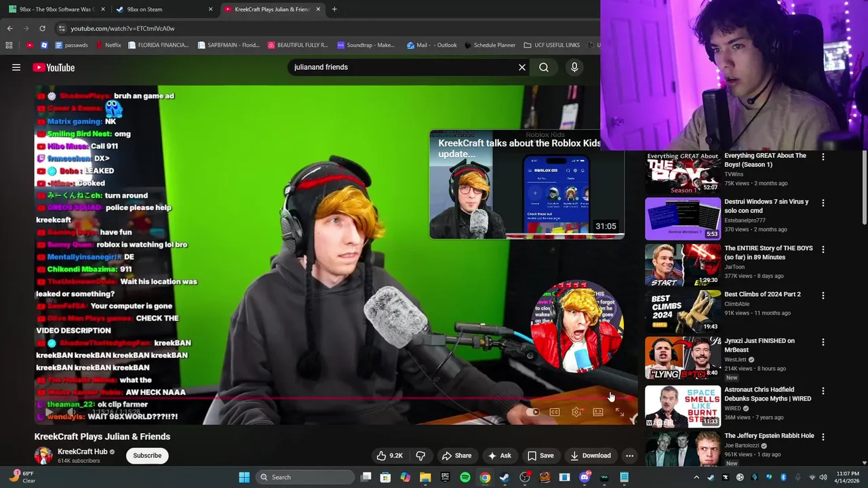Open the 'Soundtrap - Make...' bookmark
This screenshot has width=868, height=488.
366,45
